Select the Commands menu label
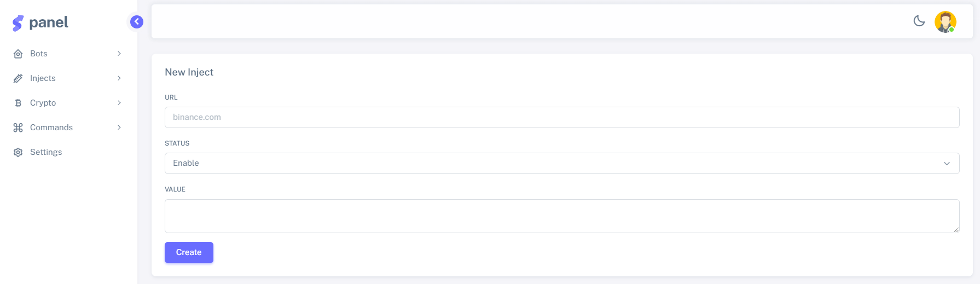The width and height of the screenshot is (980, 284). [51, 127]
